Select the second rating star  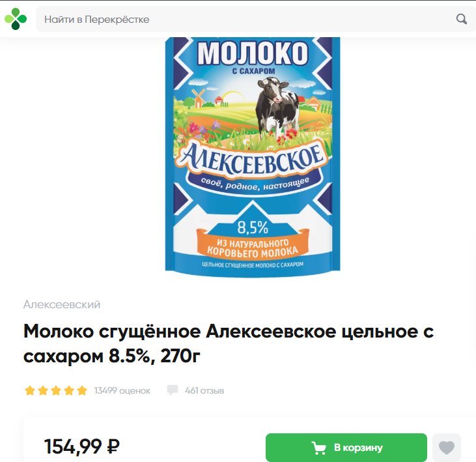point(43,390)
